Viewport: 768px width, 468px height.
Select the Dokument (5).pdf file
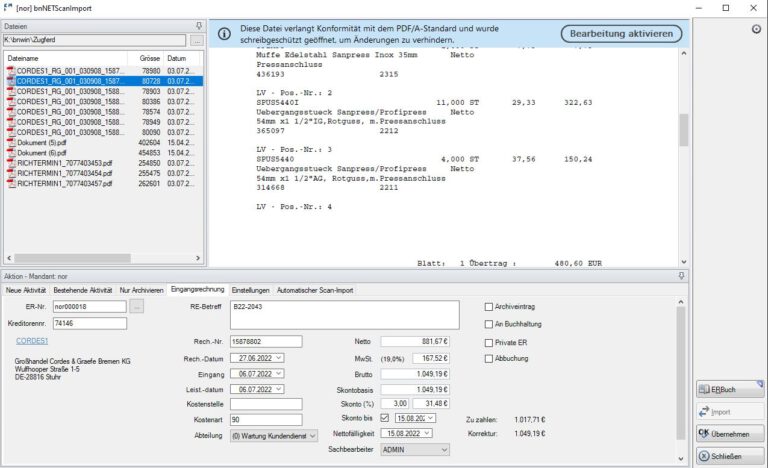coord(42,143)
